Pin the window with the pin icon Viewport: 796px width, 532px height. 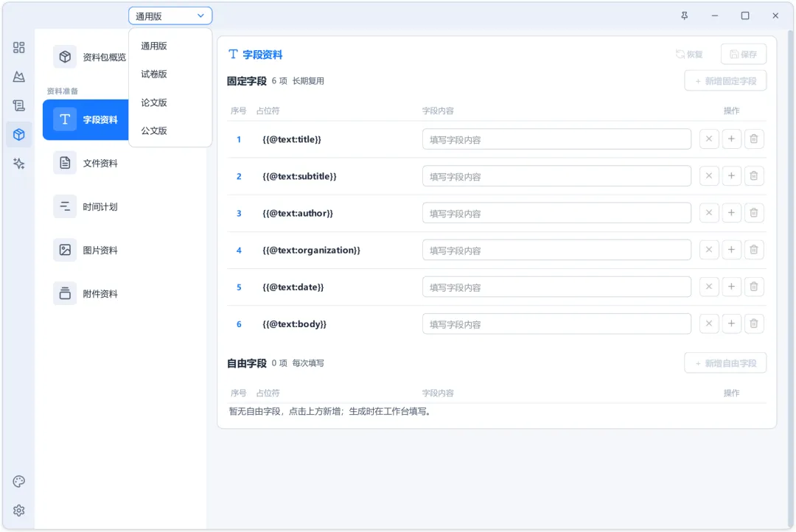(684, 15)
